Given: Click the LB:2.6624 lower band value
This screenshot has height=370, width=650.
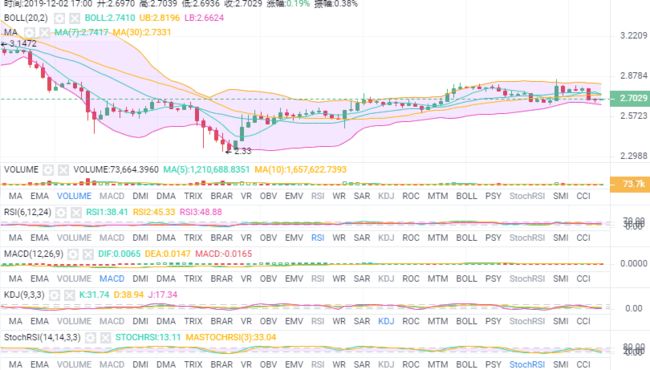Looking at the screenshot, I should (204, 18).
